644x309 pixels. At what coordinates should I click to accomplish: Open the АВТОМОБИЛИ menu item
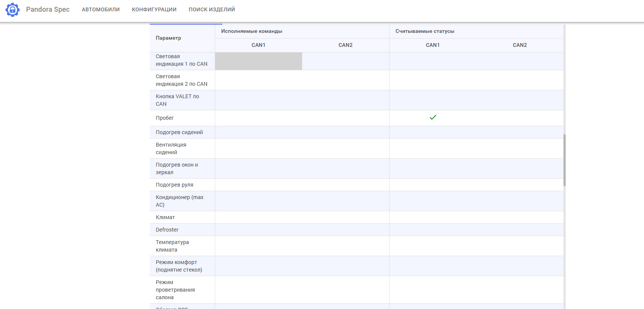tap(101, 9)
